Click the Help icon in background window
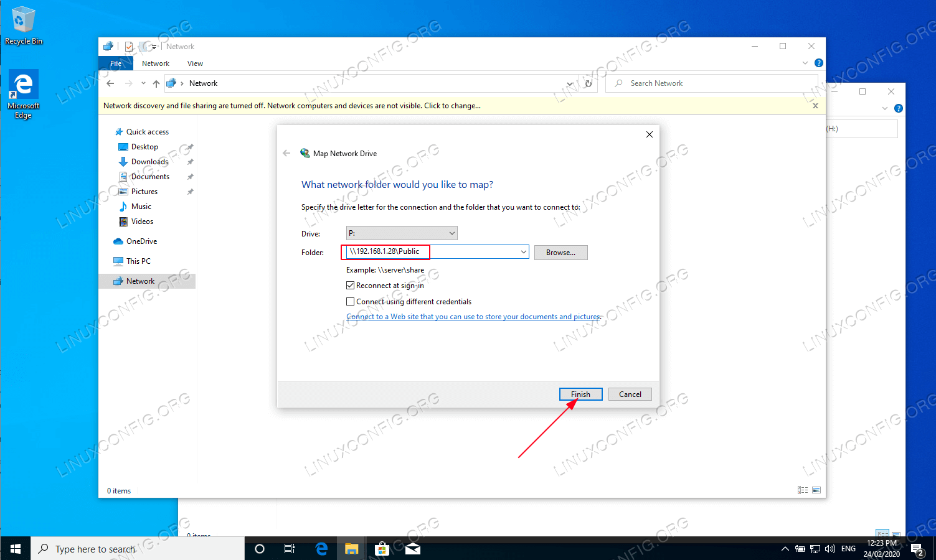The image size is (936, 560). (x=899, y=108)
